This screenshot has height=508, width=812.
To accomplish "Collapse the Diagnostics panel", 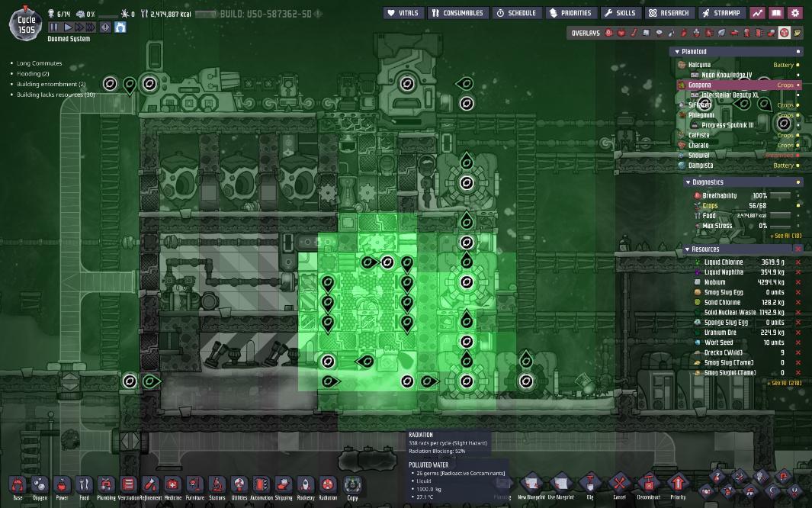I will coord(688,182).
